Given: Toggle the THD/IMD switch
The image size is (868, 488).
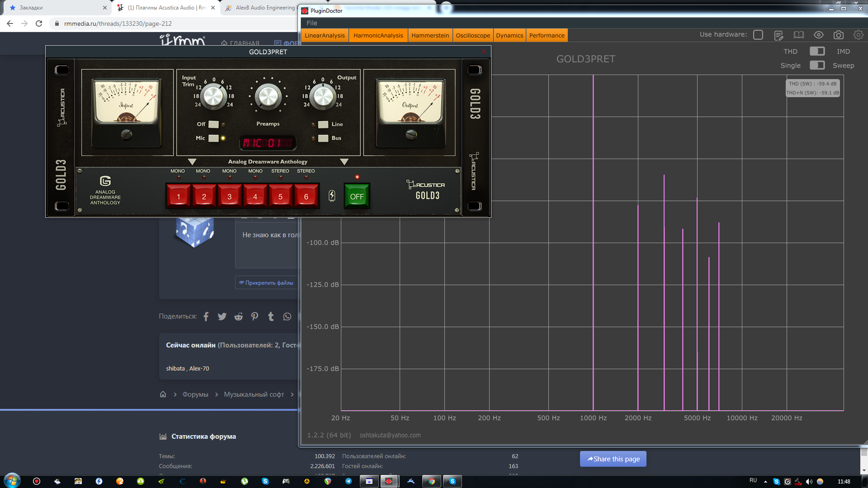Looking at the screenshot, I should (817, 51).
